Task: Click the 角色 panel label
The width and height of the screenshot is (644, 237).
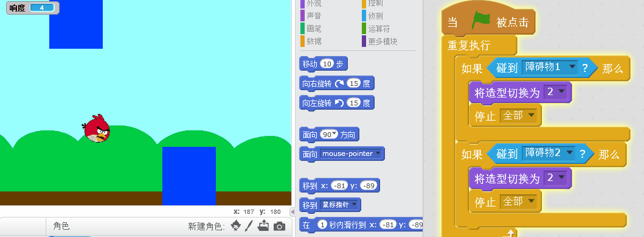Action: [x=61, y=226]
